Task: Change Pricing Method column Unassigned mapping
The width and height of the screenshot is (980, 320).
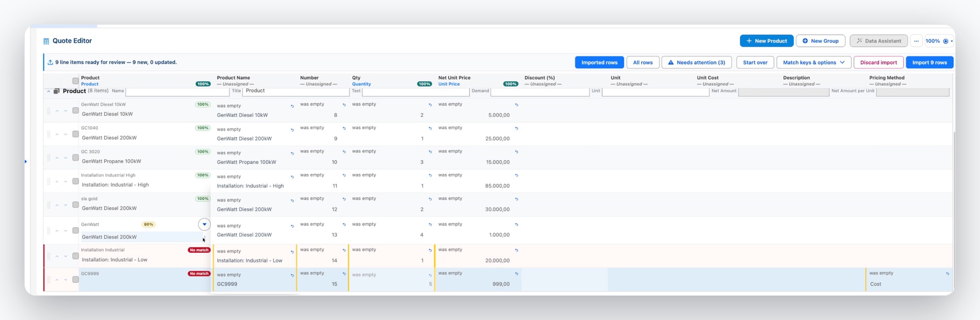Action: pos(887,84)
